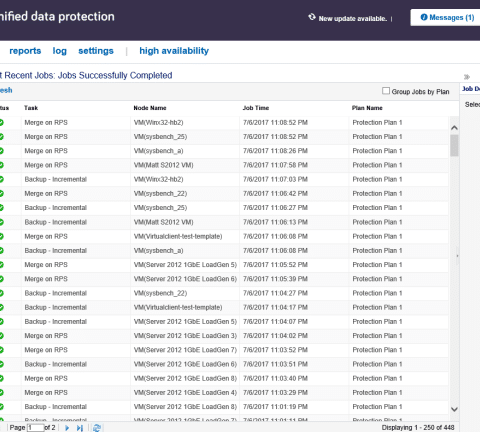Sort by Job Time column header
The width and height of the screenshot is (480, 432).
click(x=256, y=108)
